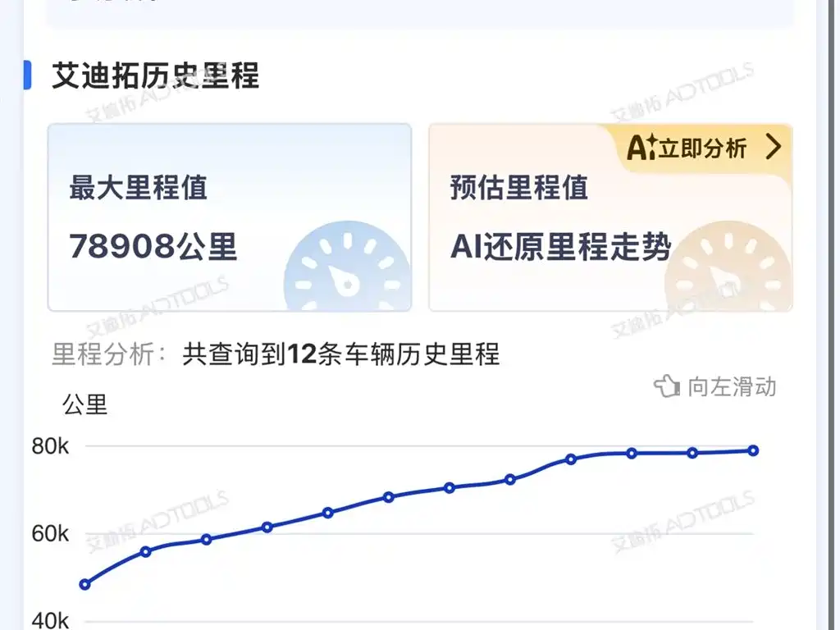Tap the AI sparkle logo on the badge

(x=642, y=148)
